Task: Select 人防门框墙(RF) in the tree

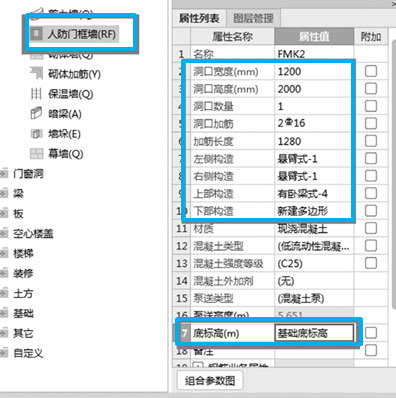Action: coord(82,34)
